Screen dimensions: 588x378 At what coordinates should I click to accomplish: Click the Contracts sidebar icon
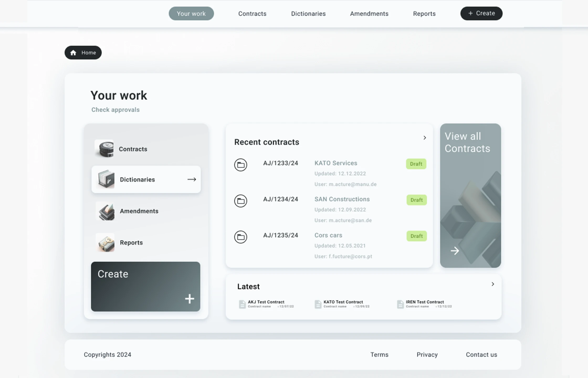tap(104, 149)
